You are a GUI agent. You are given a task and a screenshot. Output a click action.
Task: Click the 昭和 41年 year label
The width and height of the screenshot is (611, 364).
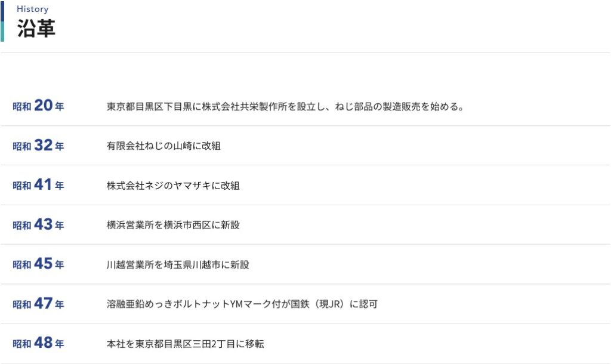click(x=38, y=186)
